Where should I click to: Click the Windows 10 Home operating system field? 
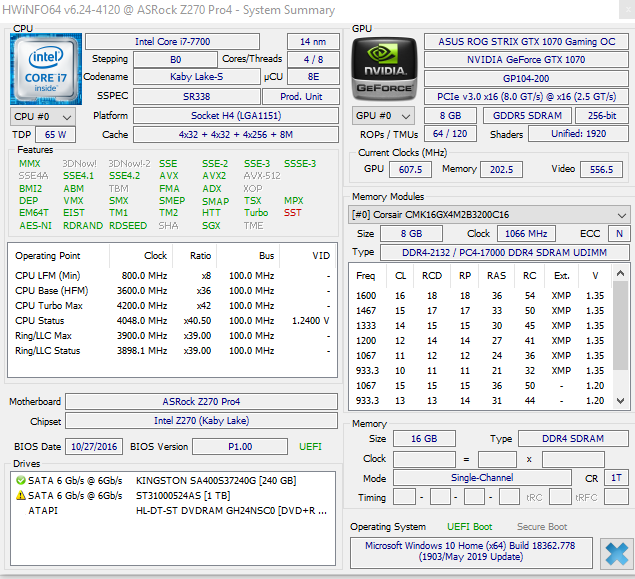(x=471, y=553)
